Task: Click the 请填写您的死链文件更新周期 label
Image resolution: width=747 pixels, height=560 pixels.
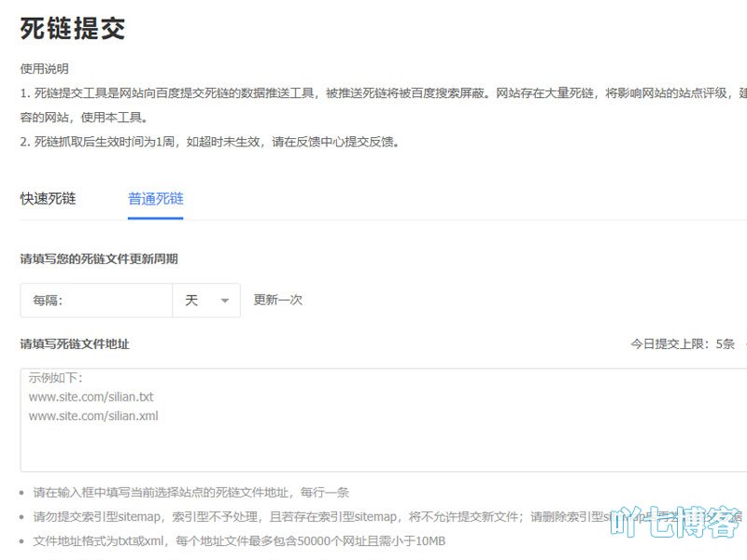Action: [99, 259]
